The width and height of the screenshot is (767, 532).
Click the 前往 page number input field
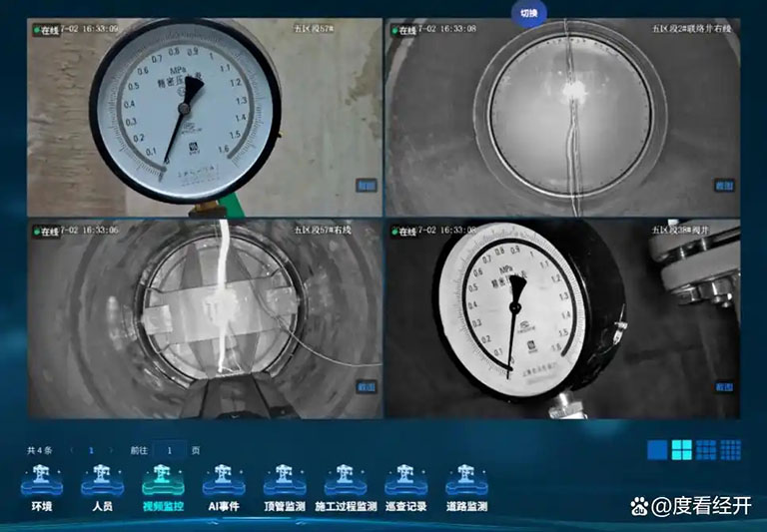click(x=169, y=450)
